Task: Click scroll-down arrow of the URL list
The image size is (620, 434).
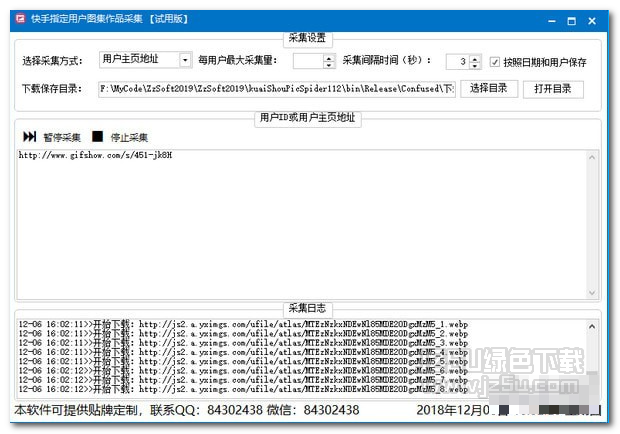Action: click(x=592, y=292)
